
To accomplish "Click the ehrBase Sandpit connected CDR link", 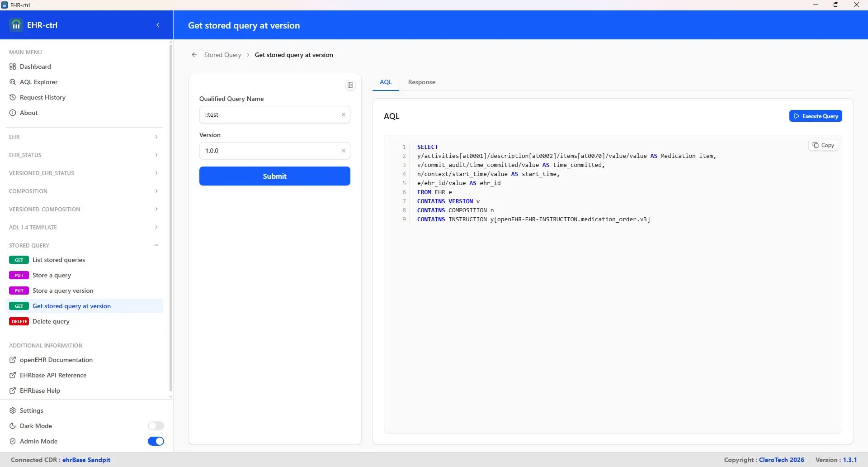I will click(x=86, y=460).
